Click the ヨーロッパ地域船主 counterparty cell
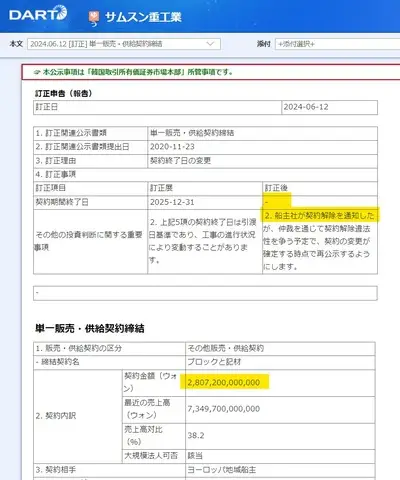400x480 pixels. 280,470
